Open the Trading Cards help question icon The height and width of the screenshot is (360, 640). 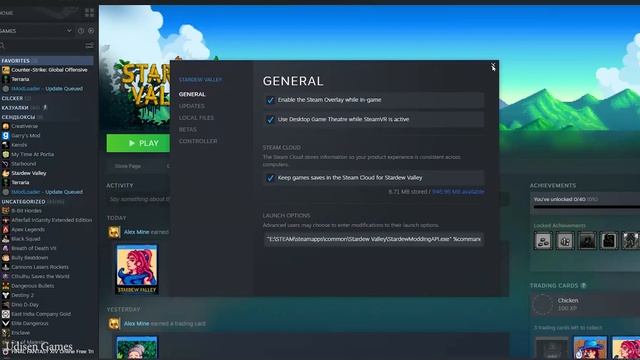[584, 285]
